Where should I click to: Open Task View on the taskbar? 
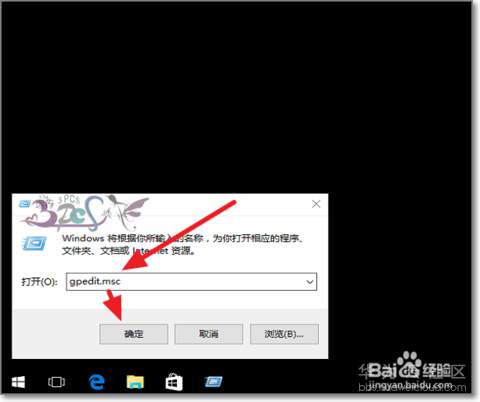(x=56, y=382)
